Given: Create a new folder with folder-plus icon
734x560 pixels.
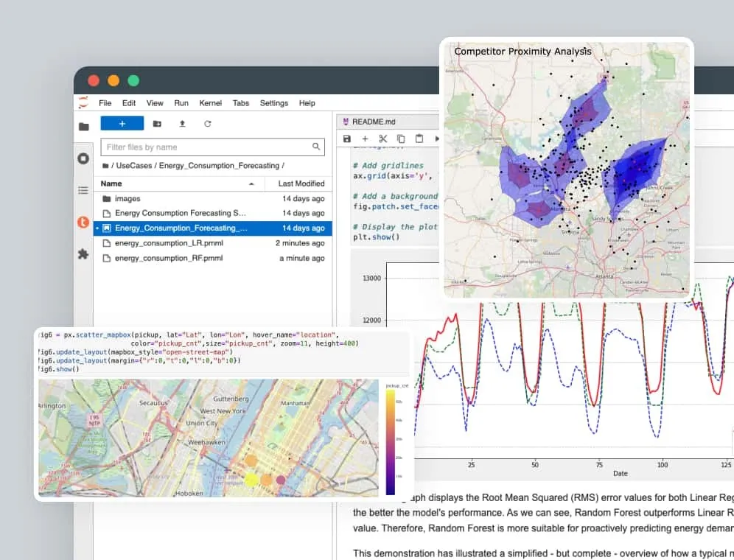Looking at the screenshot, I should pos(157,124).
